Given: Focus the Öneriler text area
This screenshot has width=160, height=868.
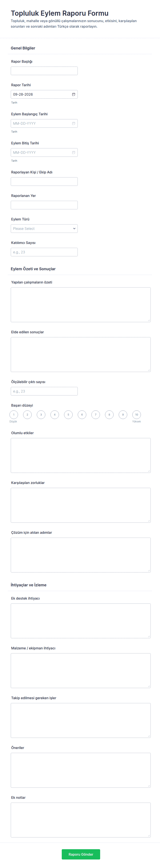Looking at the screenshot, I should click(x=81, y=770).
